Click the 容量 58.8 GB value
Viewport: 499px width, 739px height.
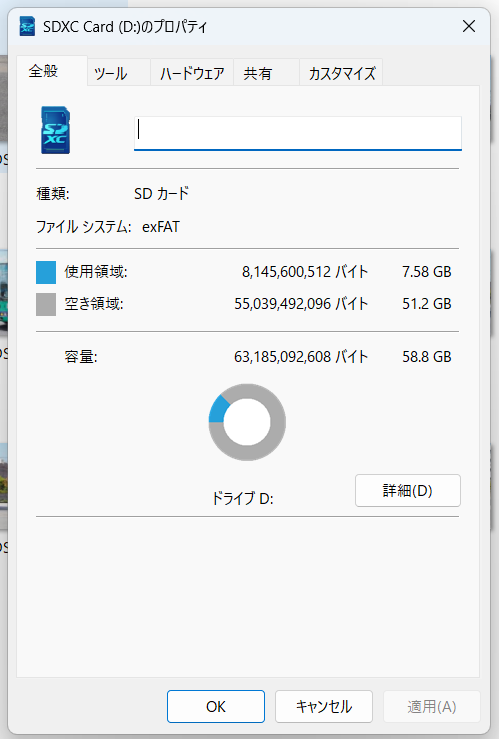[x=426, y=357]
